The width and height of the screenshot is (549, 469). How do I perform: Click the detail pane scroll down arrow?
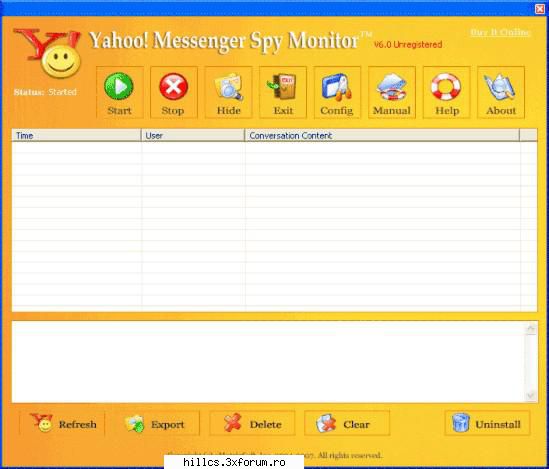pyautogui.click(x=531, y=396)
